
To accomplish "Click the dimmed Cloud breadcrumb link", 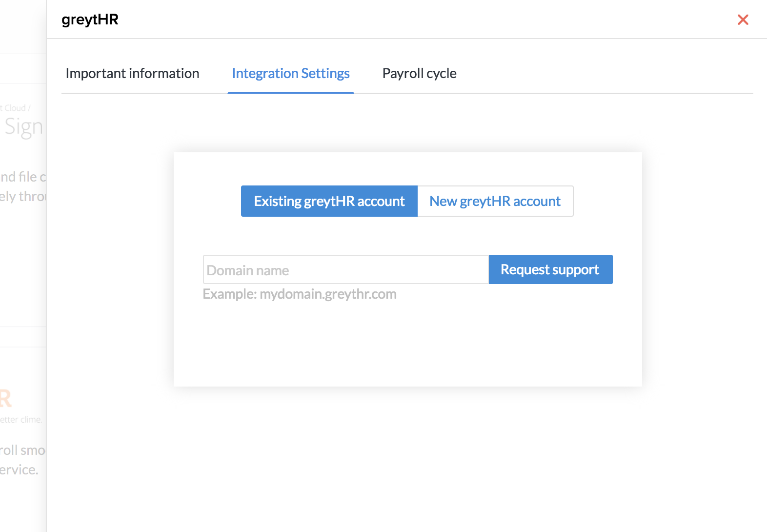I will [15, 108].
